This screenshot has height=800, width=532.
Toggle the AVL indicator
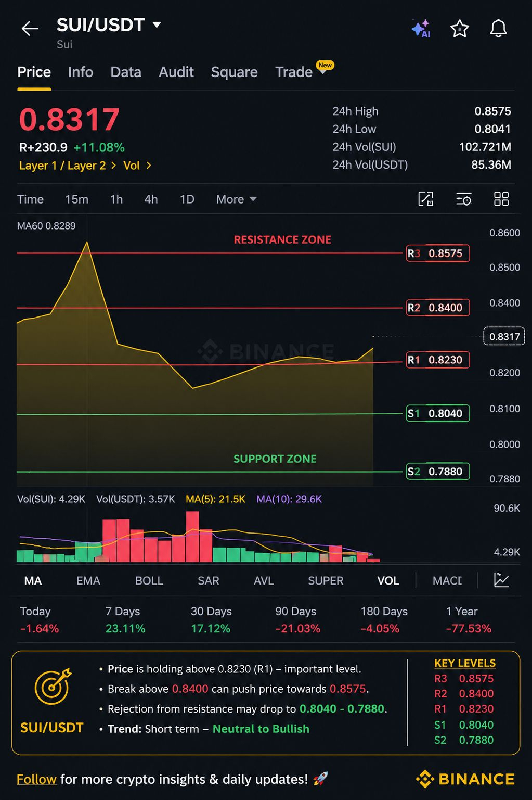pos(264,581)
